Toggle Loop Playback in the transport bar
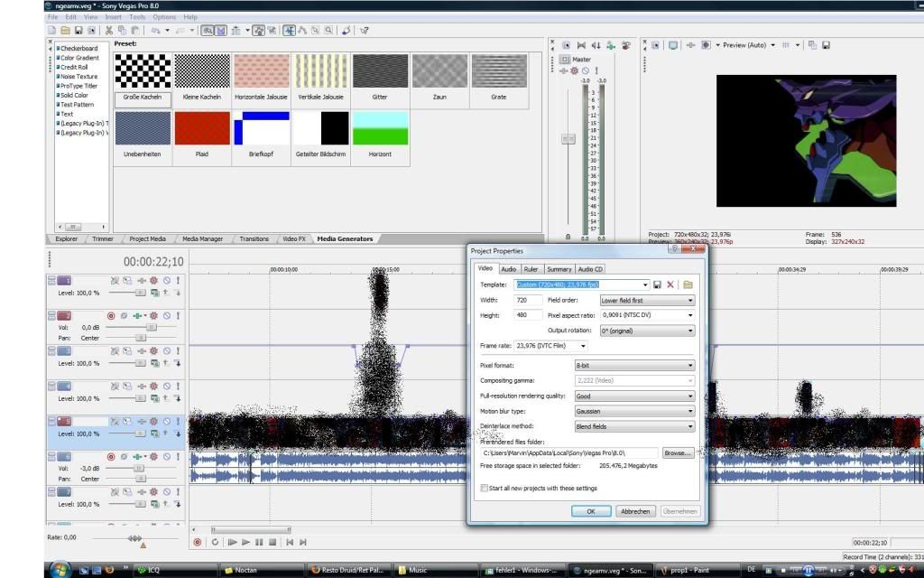The image size is (924, 578). (215, 542)
